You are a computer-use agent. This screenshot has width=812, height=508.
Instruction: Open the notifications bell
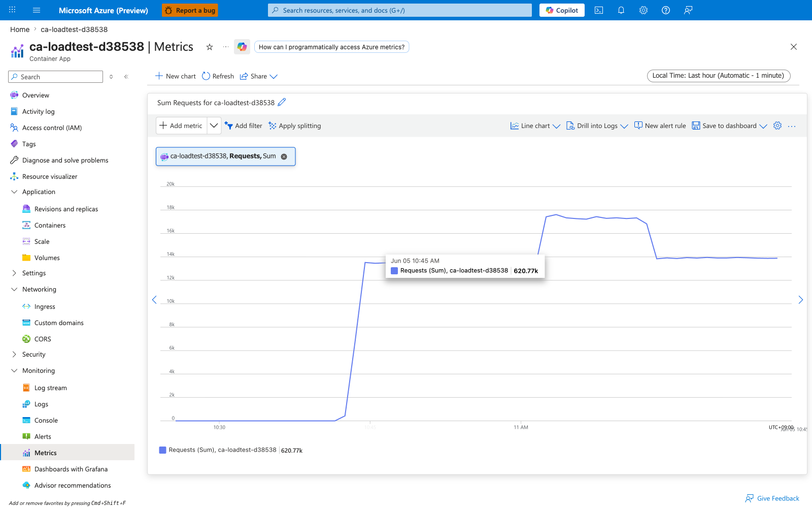pos(621,10)
